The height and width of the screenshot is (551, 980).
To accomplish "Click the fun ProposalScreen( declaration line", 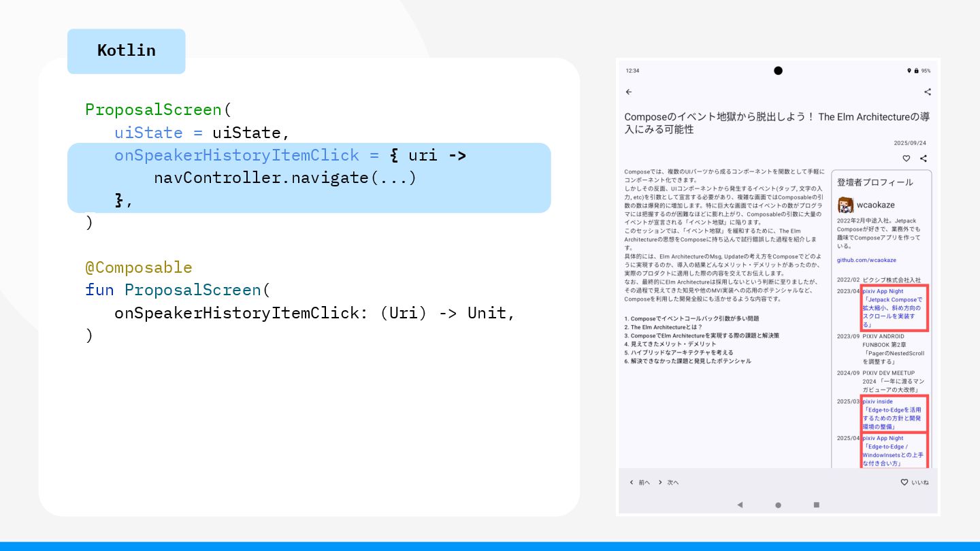I will [178, 290].
